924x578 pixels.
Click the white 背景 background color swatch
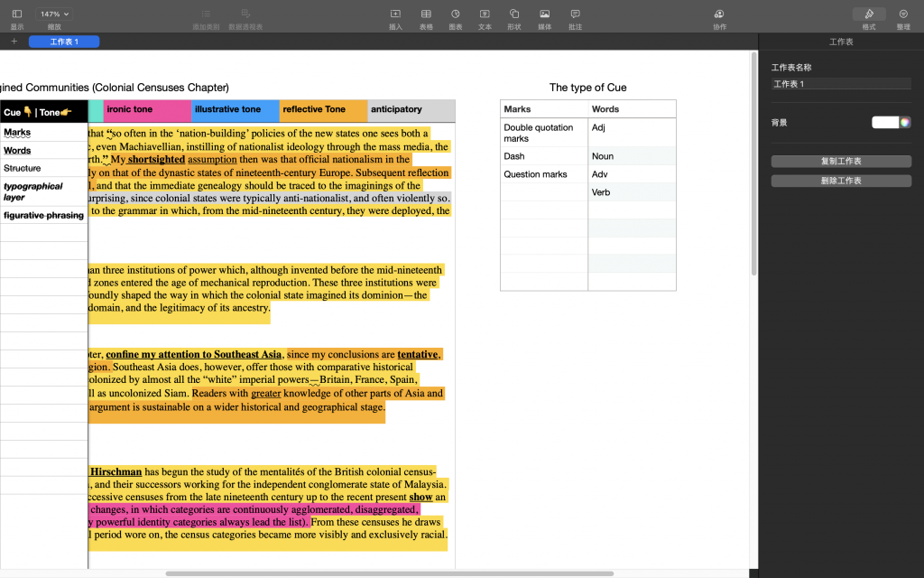coord(884,123)
